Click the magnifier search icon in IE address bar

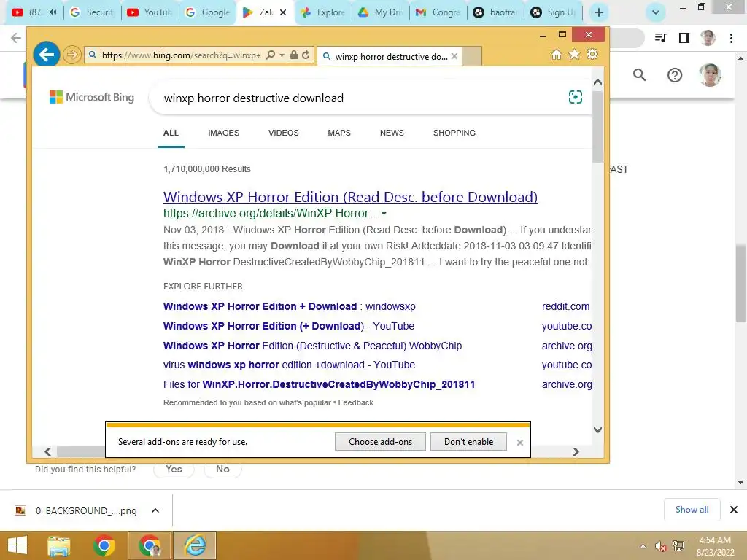tap(270, 55)
